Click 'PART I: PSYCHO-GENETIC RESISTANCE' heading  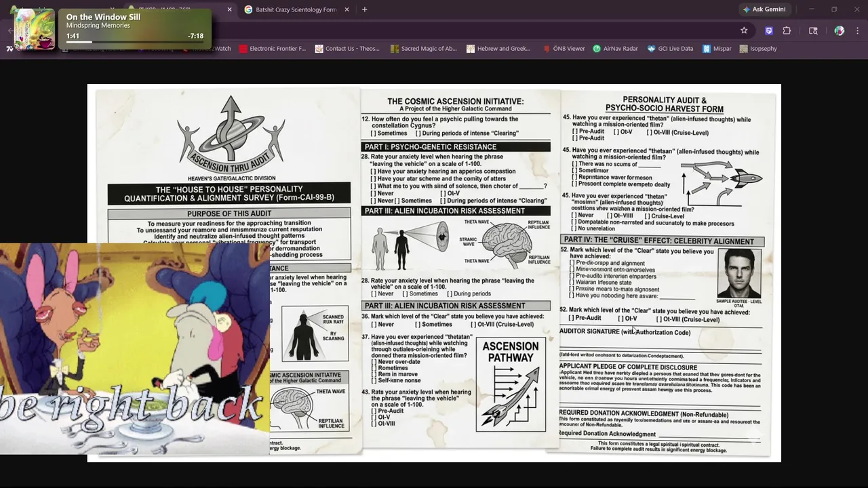(x=456, y=147)
